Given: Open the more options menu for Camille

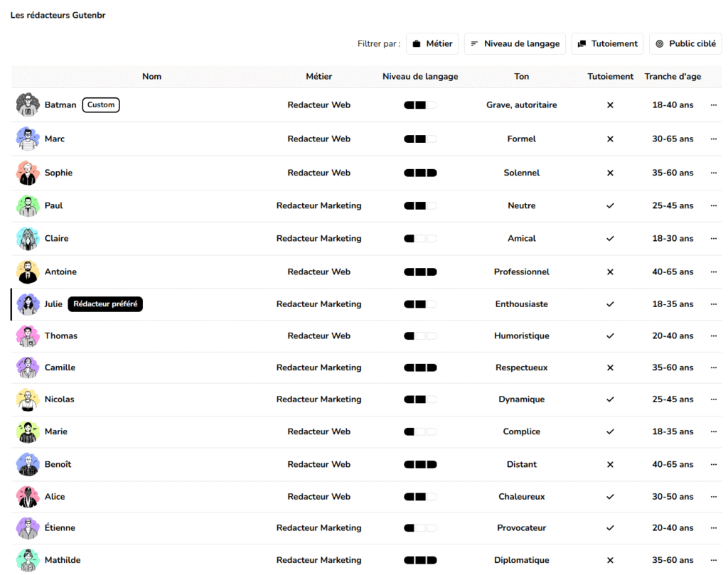Looking at the screenshot, I should (713, 367).
